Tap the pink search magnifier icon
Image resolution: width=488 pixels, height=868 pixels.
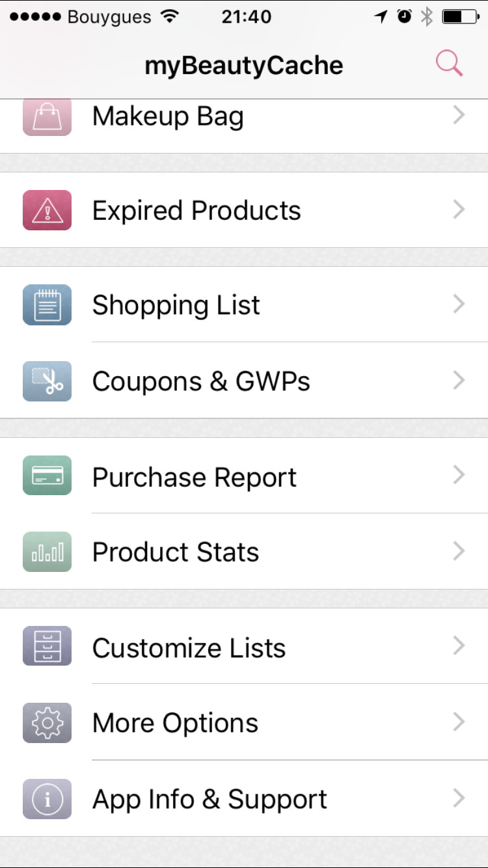pyautogui.click(x=449, y=64)
